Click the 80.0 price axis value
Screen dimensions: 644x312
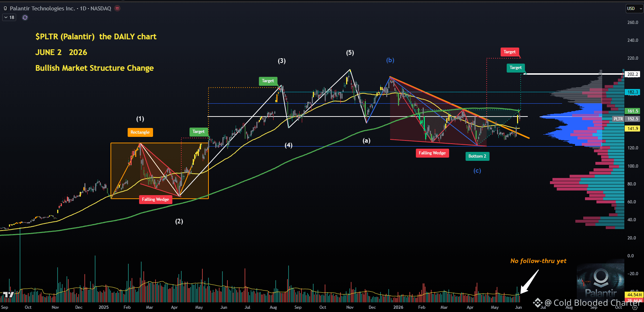pyautogui.click(x=631, y=184)
